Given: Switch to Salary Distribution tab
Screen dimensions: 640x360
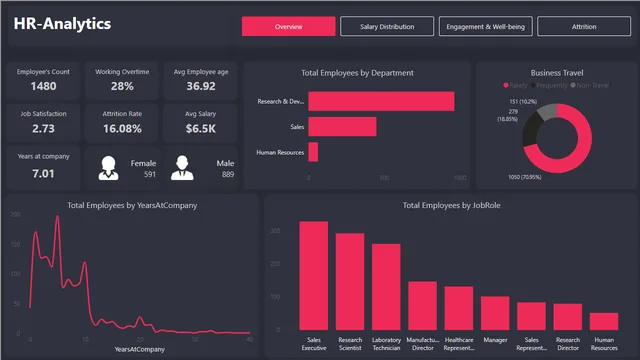Looking at the screenshot, I should pos(387,27).
